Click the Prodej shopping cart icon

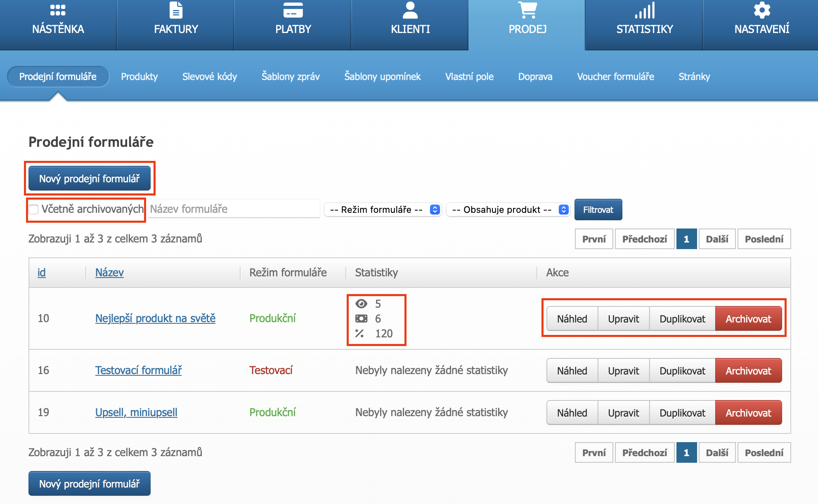click(x=527, y=10)
